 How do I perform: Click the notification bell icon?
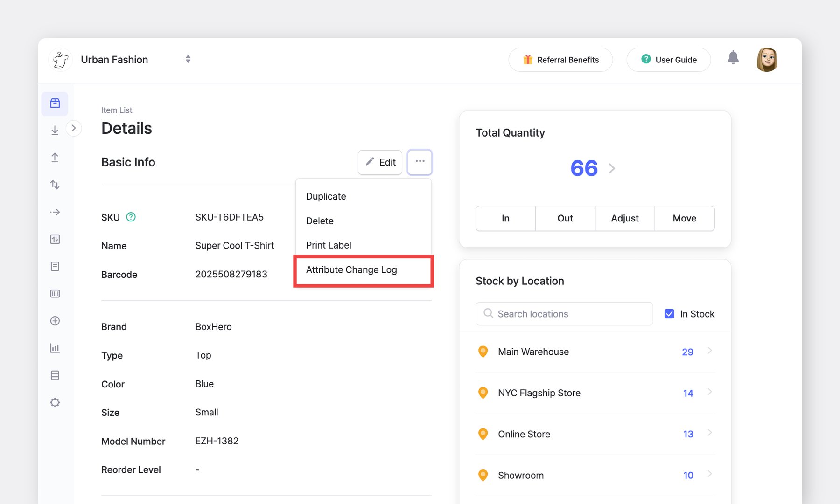point(733,58)
